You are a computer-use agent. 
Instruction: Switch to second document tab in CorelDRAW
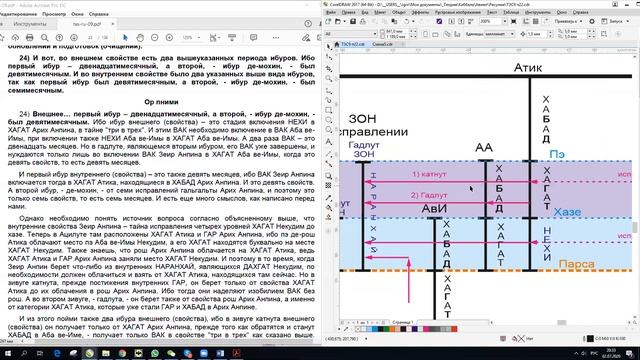point(382,44)
